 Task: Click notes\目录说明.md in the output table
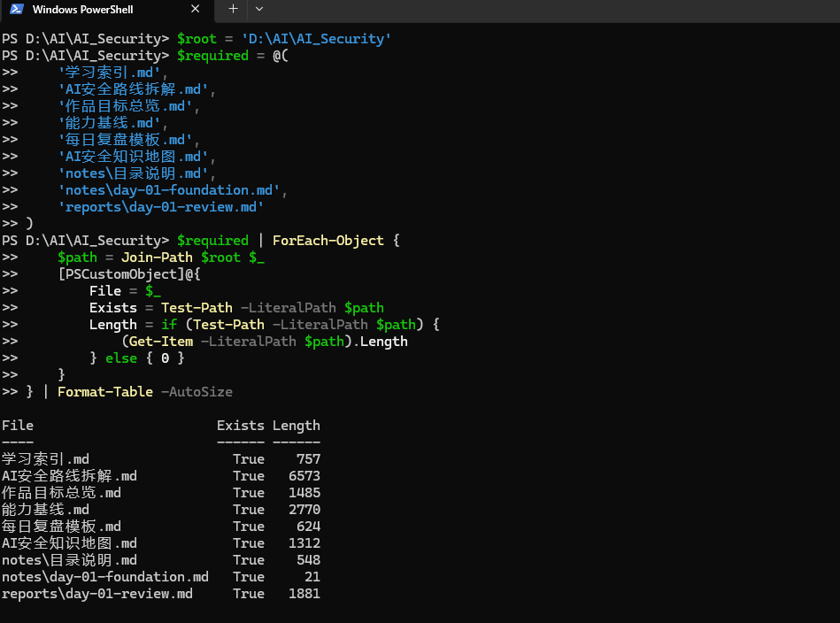point(69,560)
